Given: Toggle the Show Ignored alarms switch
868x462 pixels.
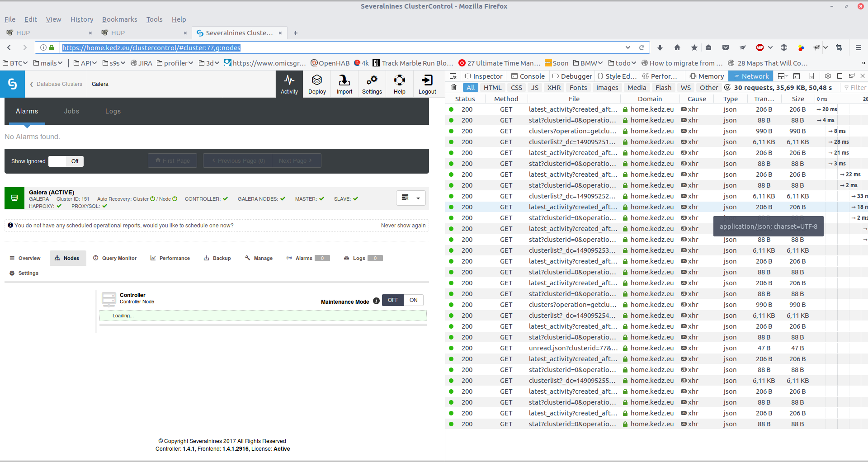Looking at the screenshot, I should [x=66, y=161].
